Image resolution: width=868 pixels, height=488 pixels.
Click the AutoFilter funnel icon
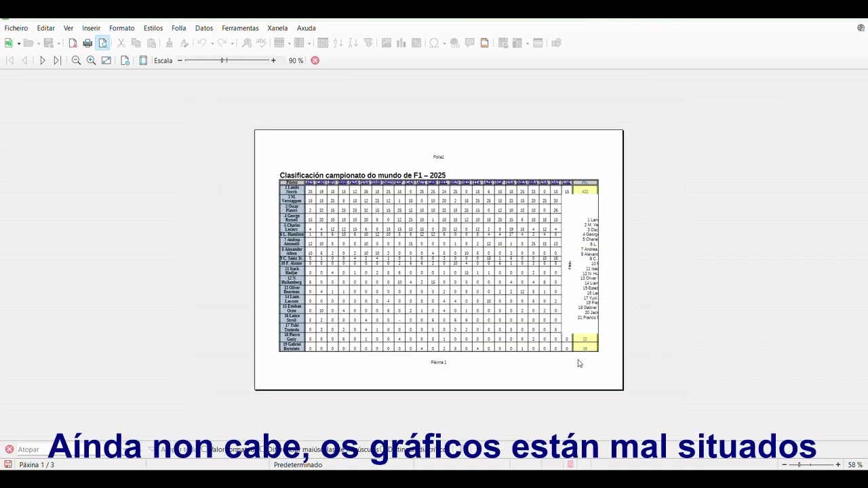[x=368, y=43]
